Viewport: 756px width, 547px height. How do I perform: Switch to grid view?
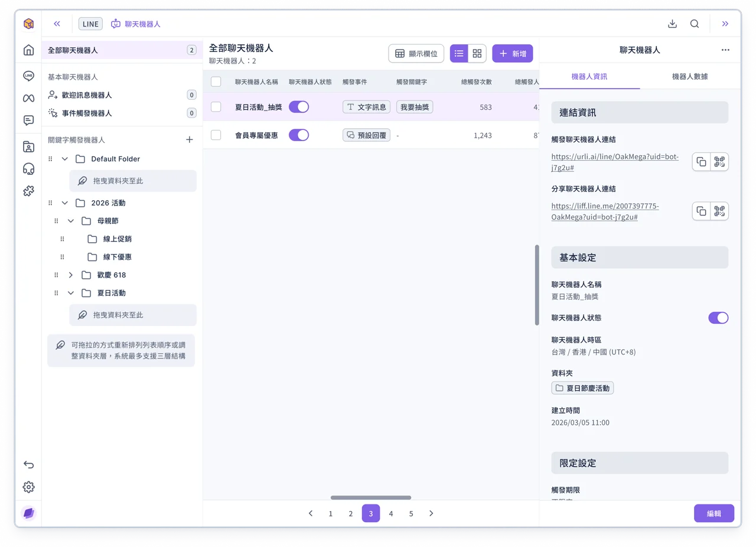[477, 53]
